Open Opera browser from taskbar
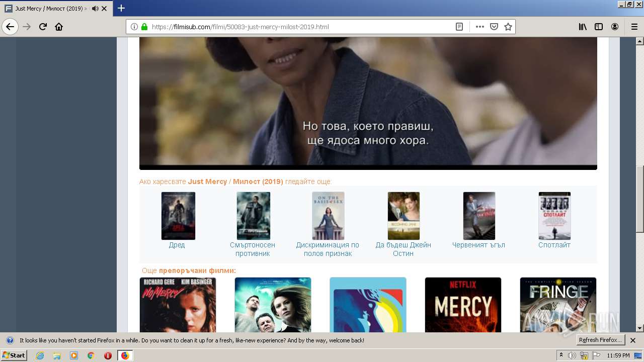The width and height of the screenshot is (644, 362). (x=108, y=355)
